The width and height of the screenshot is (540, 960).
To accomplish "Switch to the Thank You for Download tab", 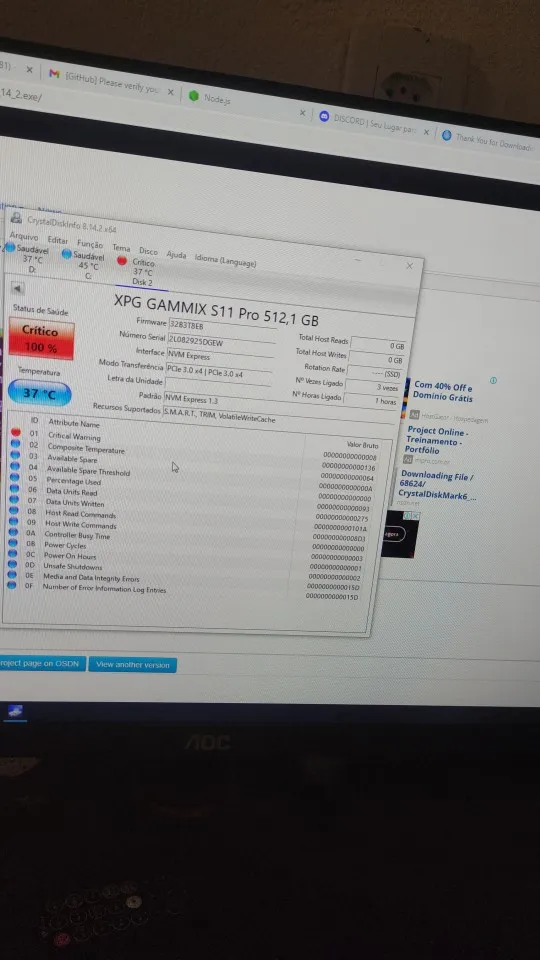I will 490,141.
